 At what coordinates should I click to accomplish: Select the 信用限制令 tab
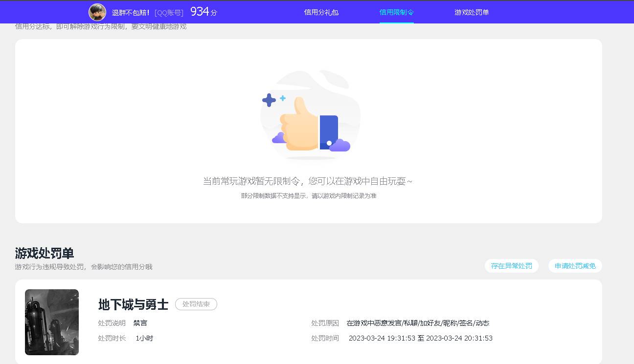396,12
